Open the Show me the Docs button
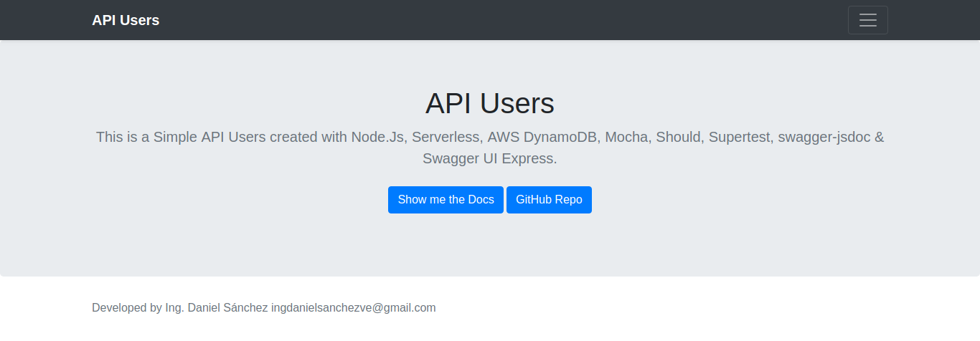980x341 pixels. 446,200
